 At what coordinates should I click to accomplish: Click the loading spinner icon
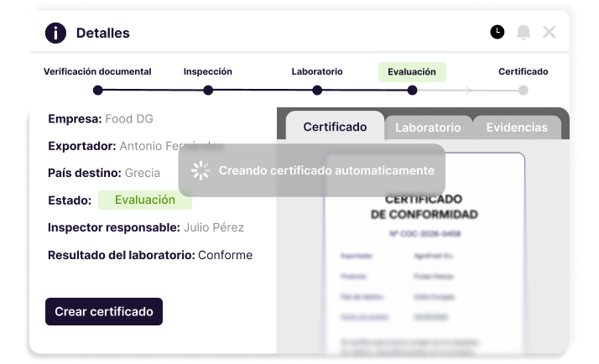tap(201, 170)
